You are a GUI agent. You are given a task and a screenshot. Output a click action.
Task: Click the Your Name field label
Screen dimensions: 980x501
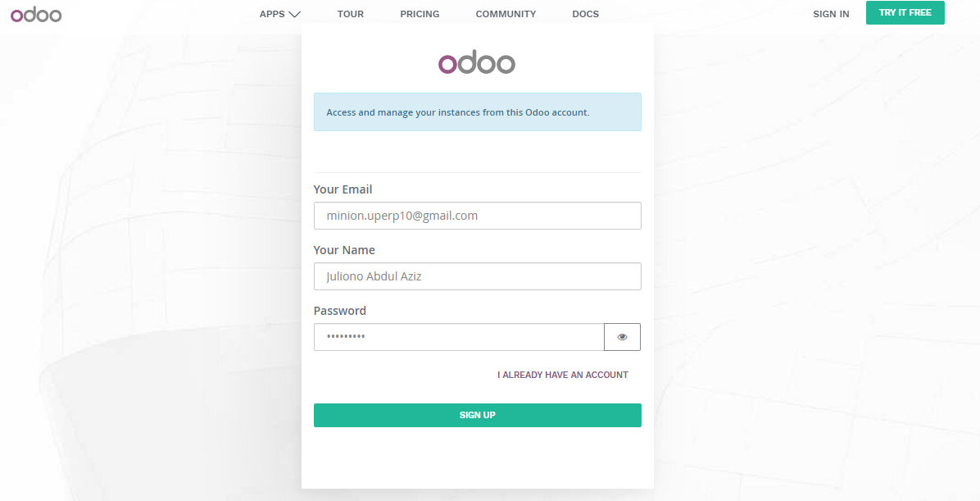[344, 250]
